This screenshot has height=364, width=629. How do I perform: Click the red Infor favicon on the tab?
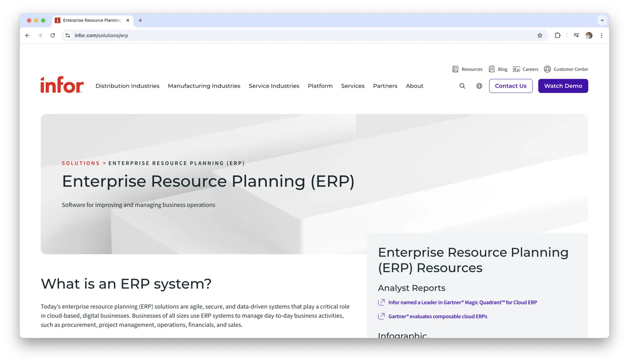click(58, 20)
